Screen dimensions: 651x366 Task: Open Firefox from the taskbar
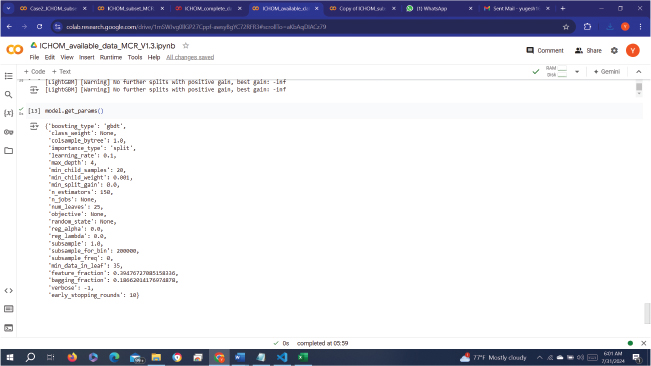point(72,357)
